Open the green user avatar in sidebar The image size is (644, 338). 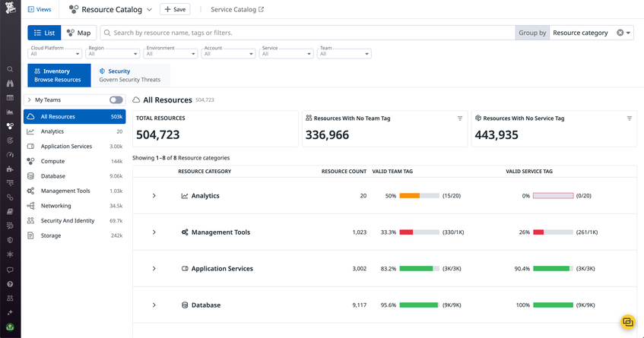[10, 327]
